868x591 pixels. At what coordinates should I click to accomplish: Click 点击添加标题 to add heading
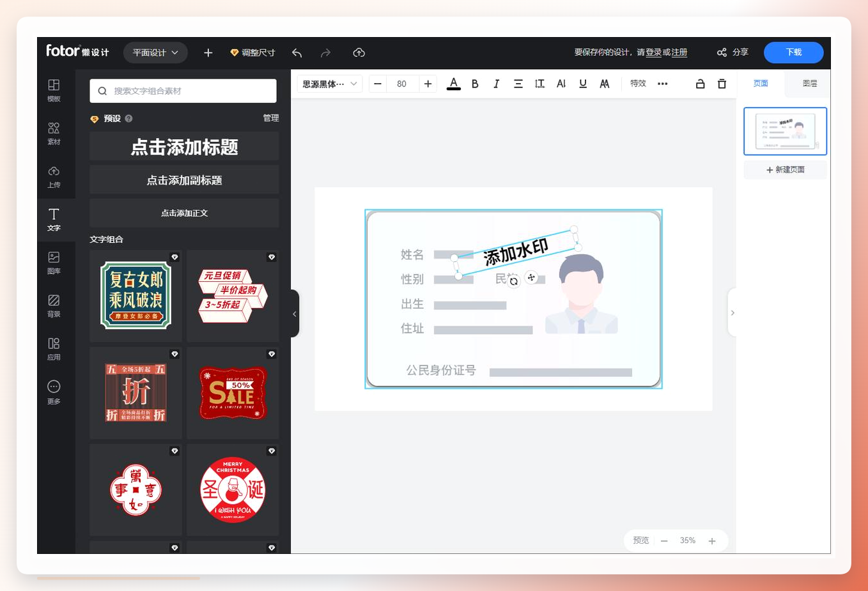(184, 146)
